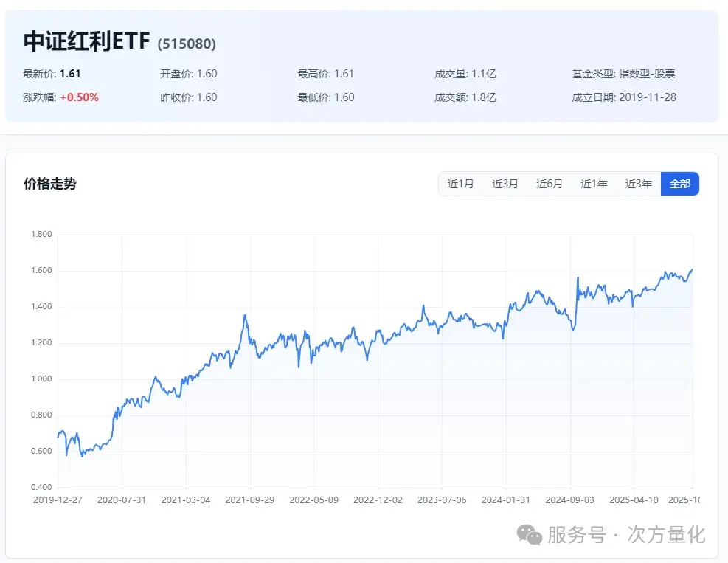Click the 1.800 y-axis price label
The image size is (728, 563).
pyautogui.click(x=41, y=235)
